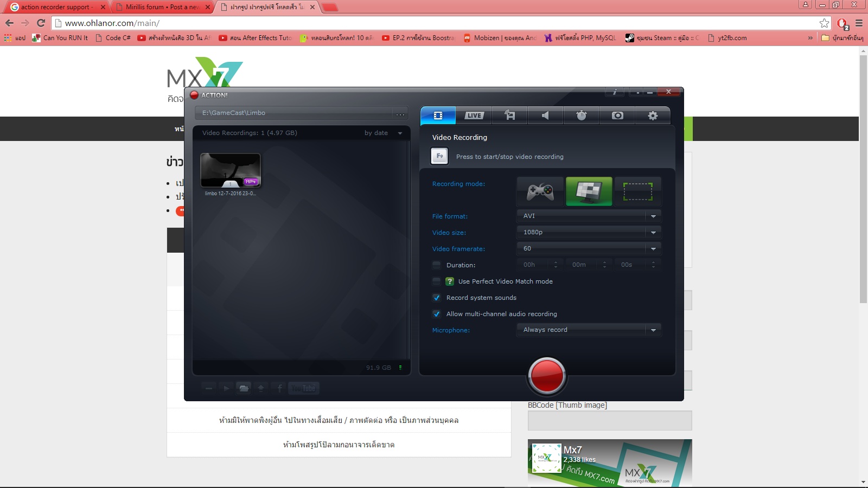Open the Video size 1080p dropdown
868x488 pixels.
click(x=589, y=232)
